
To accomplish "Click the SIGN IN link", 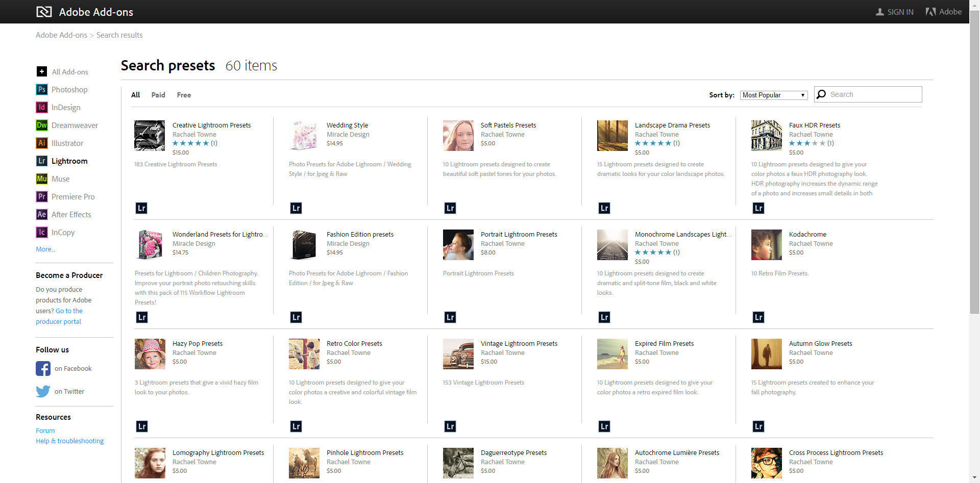I will tap(900, 12).
